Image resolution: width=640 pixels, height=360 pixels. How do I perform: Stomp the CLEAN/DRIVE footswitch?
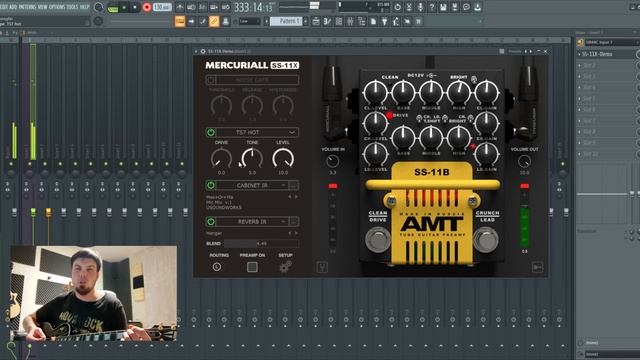tap(378, 240)
